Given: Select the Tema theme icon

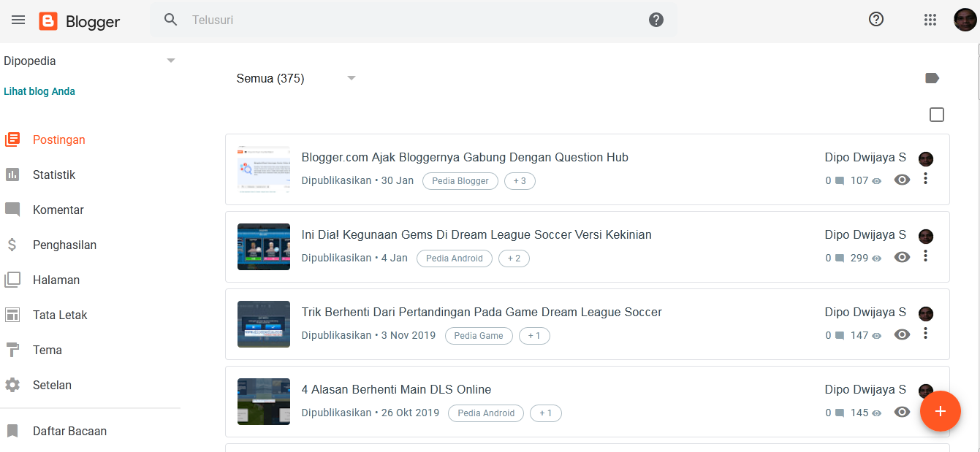Looking at the screenshot, I should [12, 350].
